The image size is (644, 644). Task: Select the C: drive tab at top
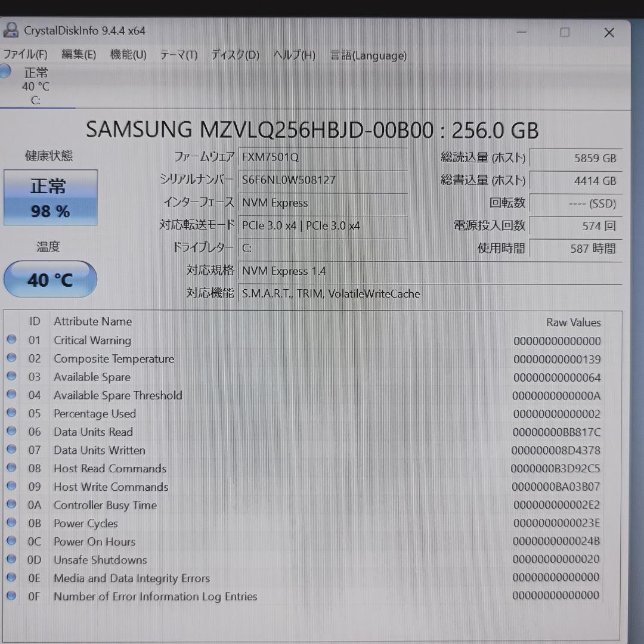[x=36, y=86]
